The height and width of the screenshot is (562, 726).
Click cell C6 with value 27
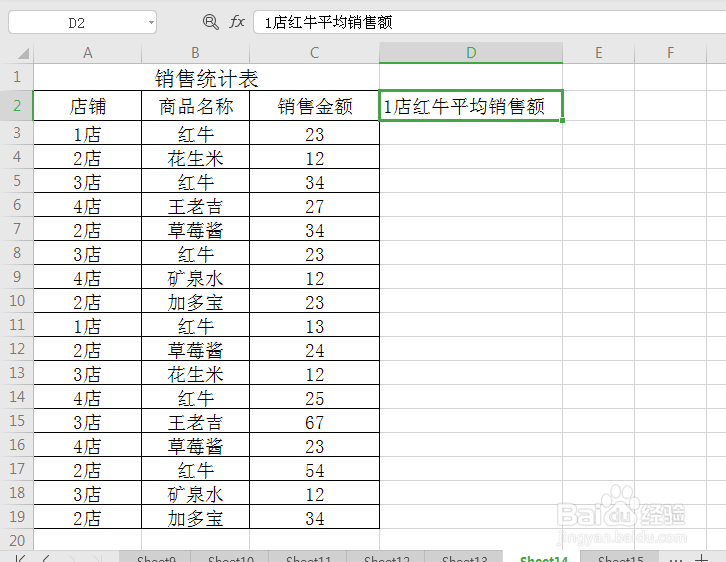pos(314,206)
